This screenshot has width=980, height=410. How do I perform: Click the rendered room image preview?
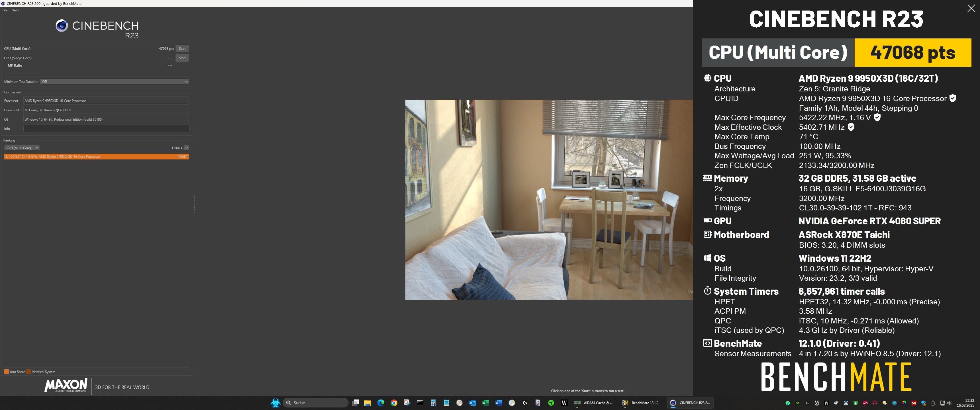click(549, 200)
